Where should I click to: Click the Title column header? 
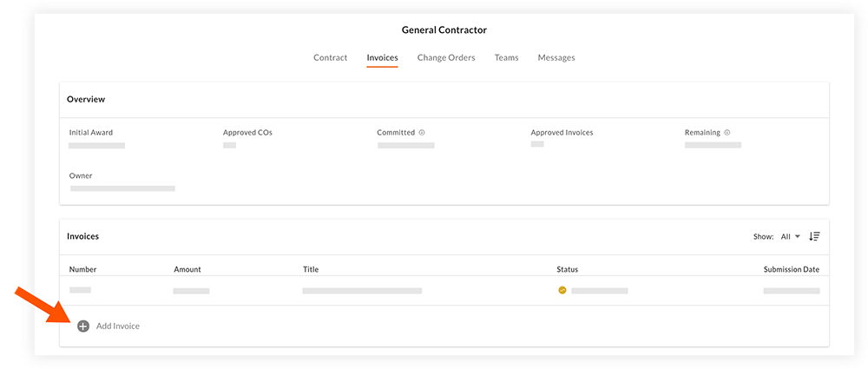[x=311, y=269]
